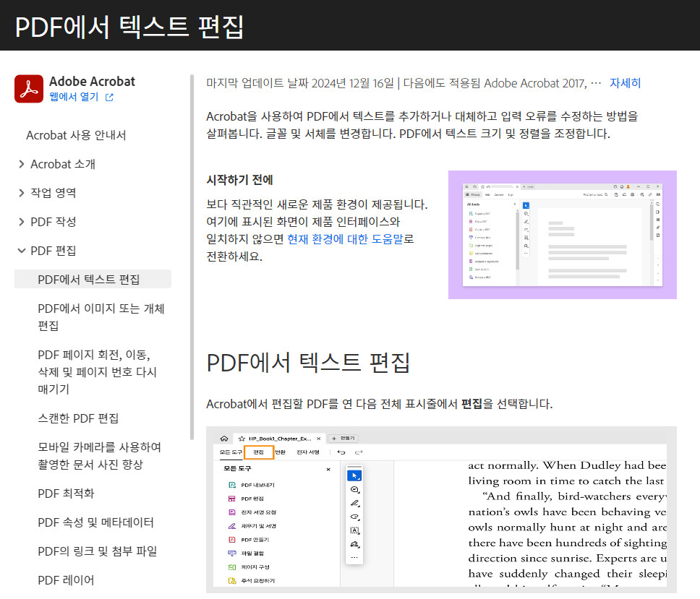Click the PDF 작성 label in the sidebar
This screenshot has width=700, height=599.
coord(53,222)
